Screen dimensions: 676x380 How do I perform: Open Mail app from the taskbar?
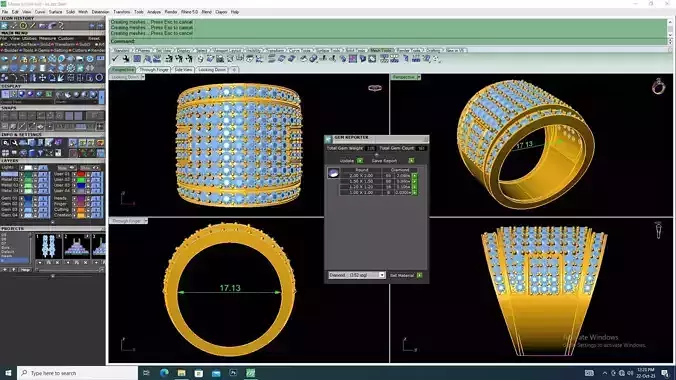[216, 373]
